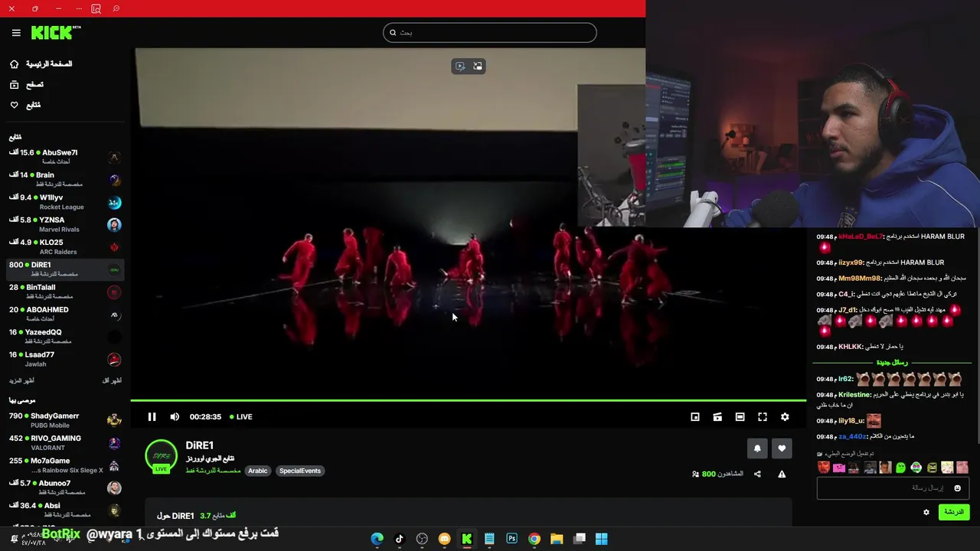Viewport: 980px width, 551px height.
Task: Click the first overlay icon atop video
Action: 460,67
